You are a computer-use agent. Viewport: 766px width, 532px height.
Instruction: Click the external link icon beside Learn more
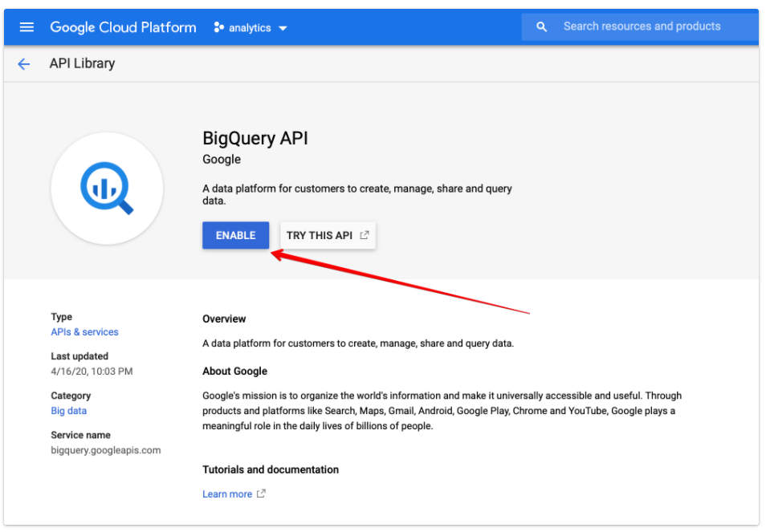coord(262,493)
